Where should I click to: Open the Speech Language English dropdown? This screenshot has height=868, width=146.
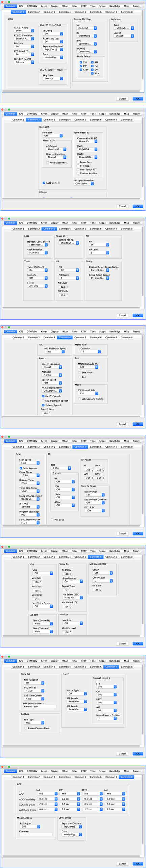(52, 367)
